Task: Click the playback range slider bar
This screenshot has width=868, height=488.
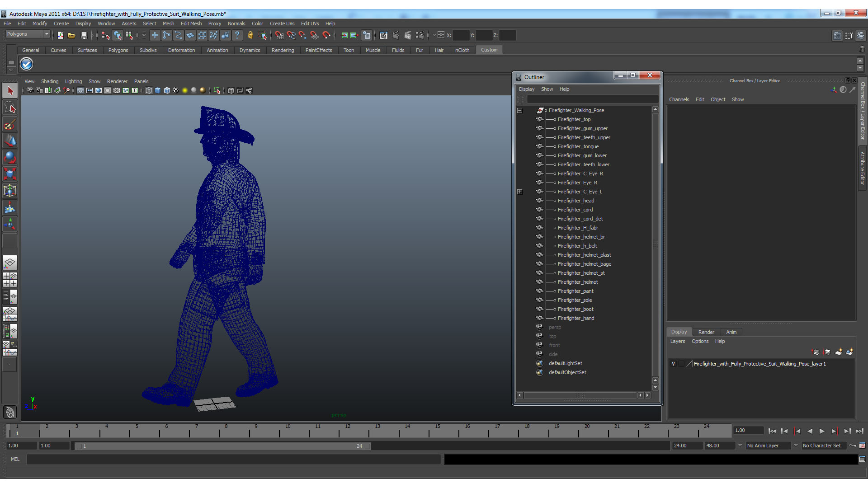Action: 222,446
